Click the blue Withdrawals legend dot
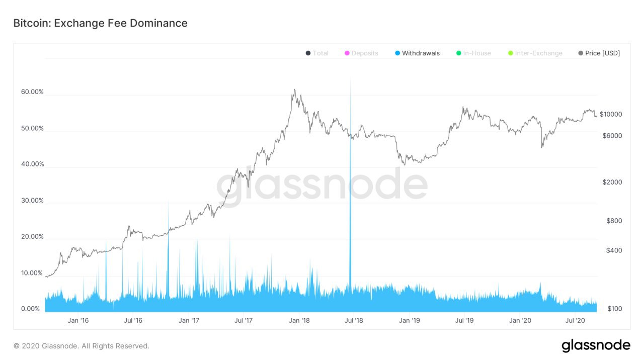Screen dimensions: 644x362 397,53
